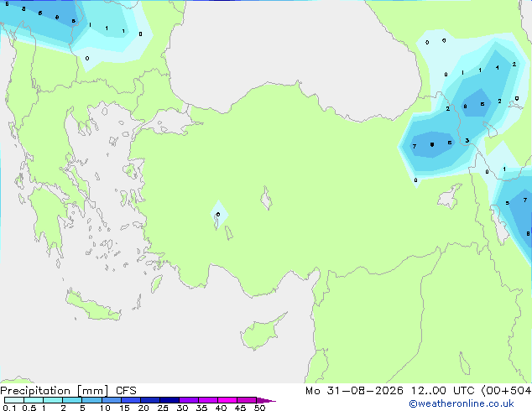Viewport: 532px width, 411px height.
Task: Choose the 20–25 mm legend swatch
Action: (x=149, y=400)
